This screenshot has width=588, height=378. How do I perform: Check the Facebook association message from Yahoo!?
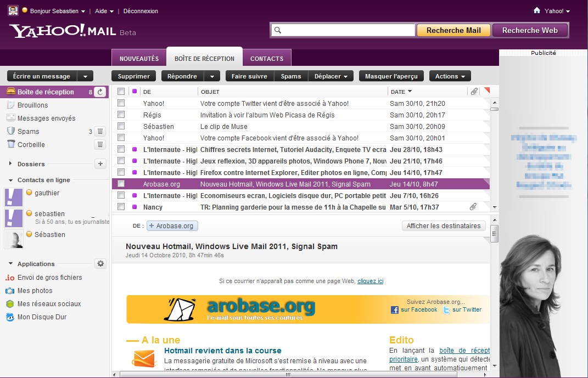coord(121,138)
